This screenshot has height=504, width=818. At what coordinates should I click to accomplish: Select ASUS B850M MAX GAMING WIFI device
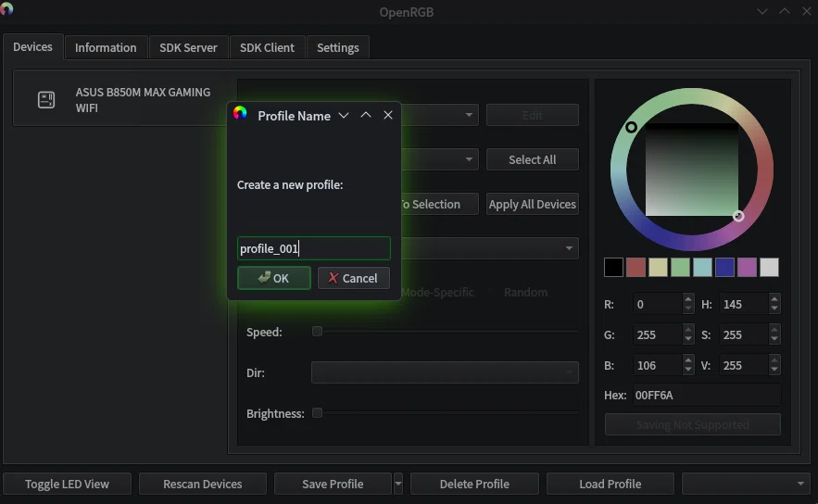(120, 100)
